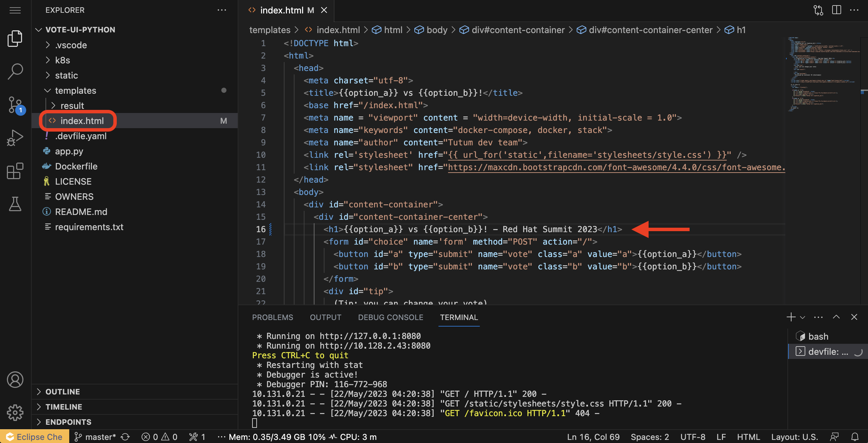Switch to the PROBLEMS panel tab
This screenshot has width=868, height=443.
(272, 317)
